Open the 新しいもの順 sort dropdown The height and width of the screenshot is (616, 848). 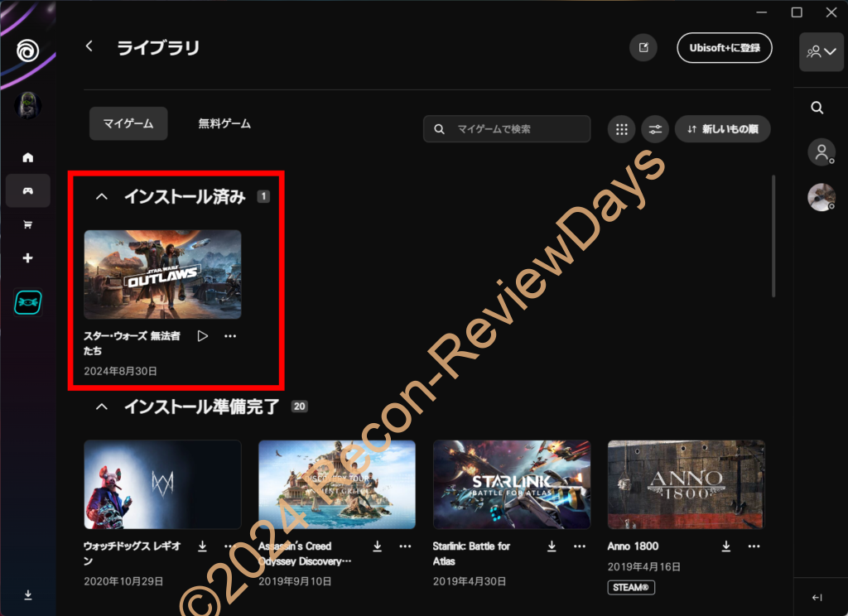click(723, 129)
